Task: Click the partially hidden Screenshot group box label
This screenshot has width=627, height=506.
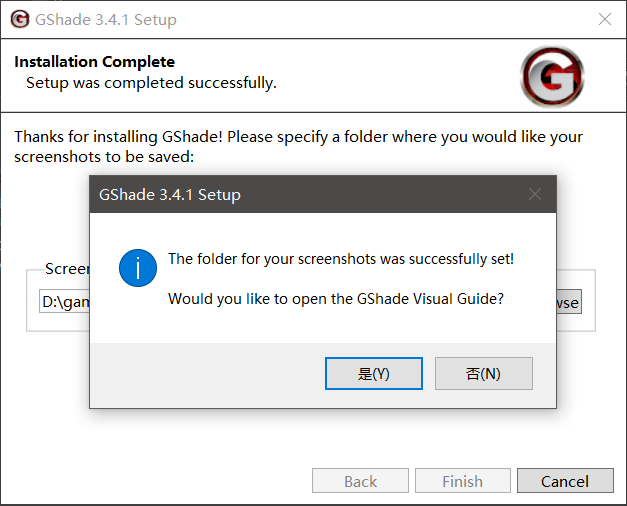Action: pyautogui.click(x=67, y=268)
